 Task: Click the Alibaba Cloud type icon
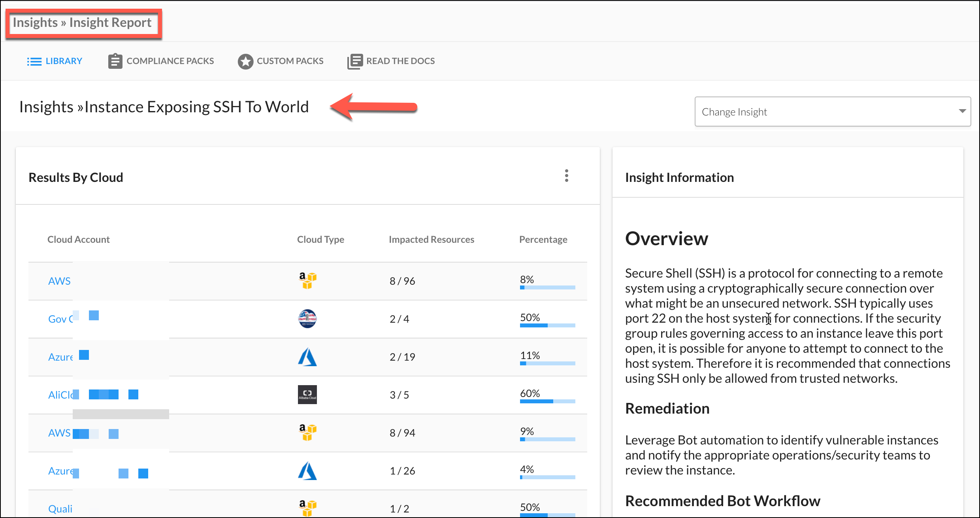click(x=307, y=395)
